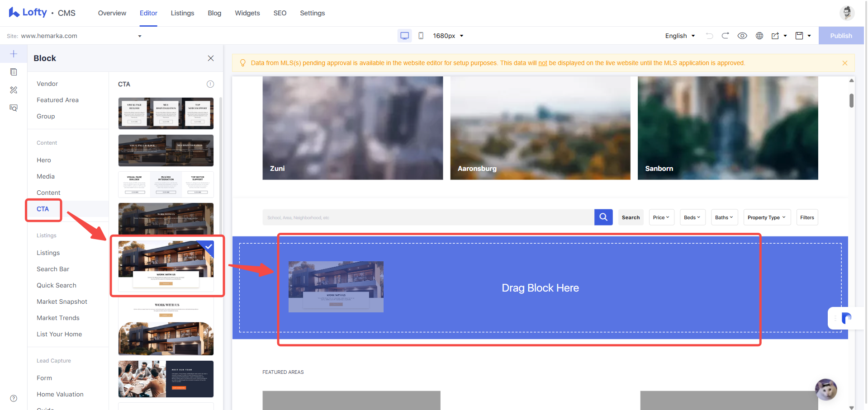868x410 pixels.
Task: Open the Price filter dropdown
Action: [661, 217]
